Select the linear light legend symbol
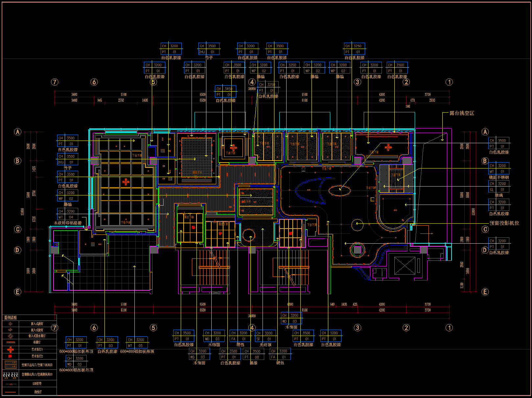The width and height of the screenshot is (532, 398). (x=11, y=392)
